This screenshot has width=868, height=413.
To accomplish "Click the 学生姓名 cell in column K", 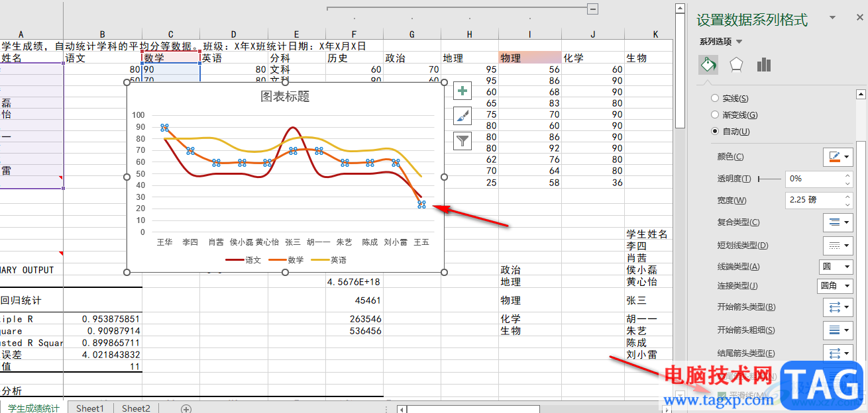I will pyautogui.click(x=648, y=234).
